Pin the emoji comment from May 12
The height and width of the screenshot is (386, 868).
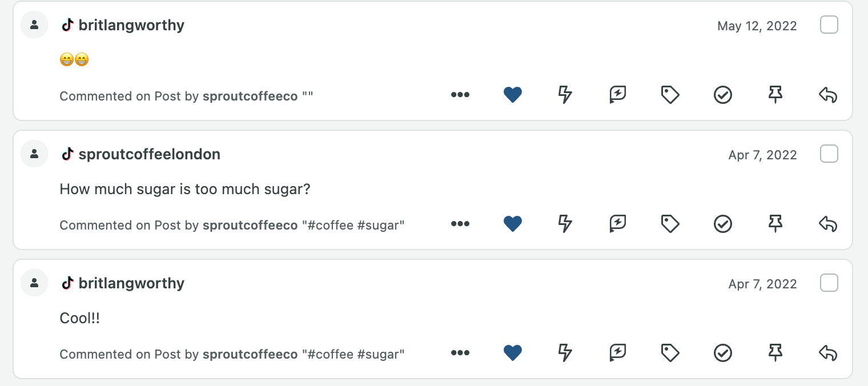(775, 95)
